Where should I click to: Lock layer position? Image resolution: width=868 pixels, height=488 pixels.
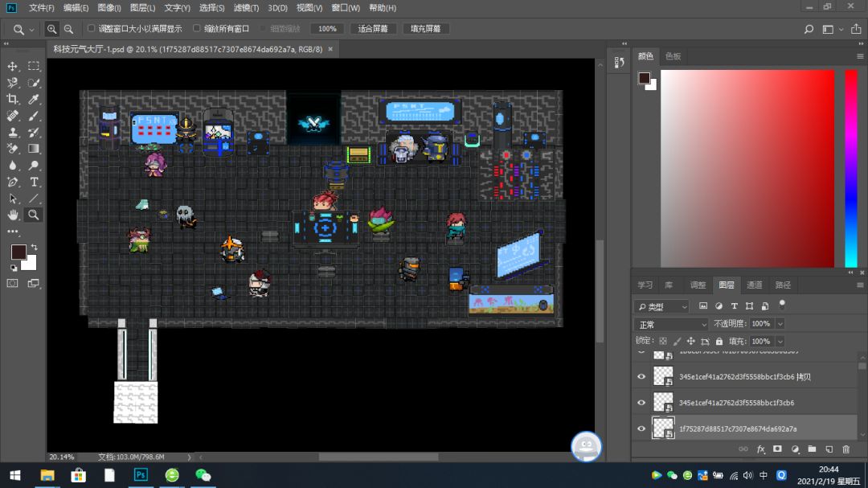(x=691, y=341)
